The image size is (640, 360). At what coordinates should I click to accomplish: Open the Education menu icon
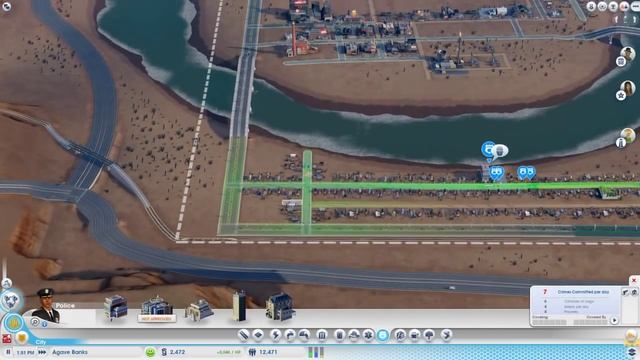[x=400, y=335]
